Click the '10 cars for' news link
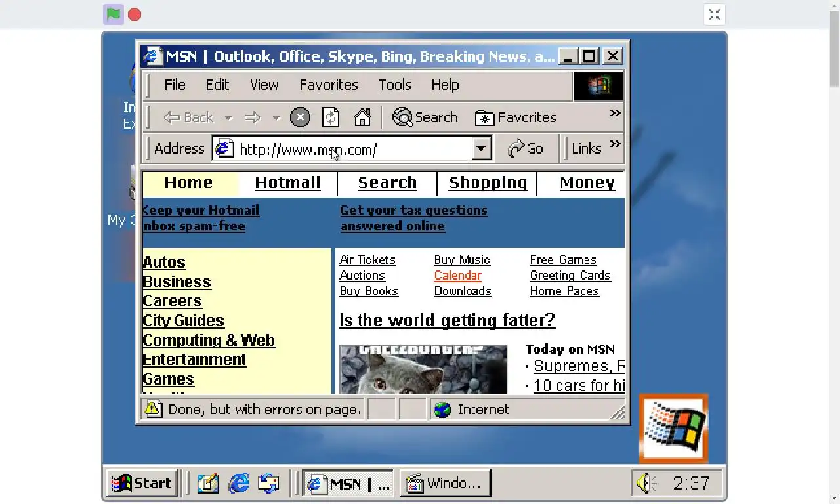840x504 pixels. (579, 385)
